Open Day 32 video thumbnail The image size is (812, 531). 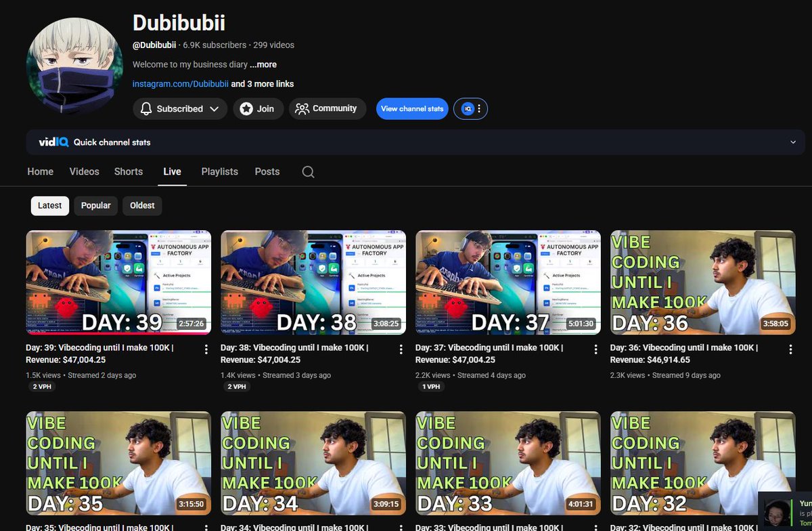[703, 463]
